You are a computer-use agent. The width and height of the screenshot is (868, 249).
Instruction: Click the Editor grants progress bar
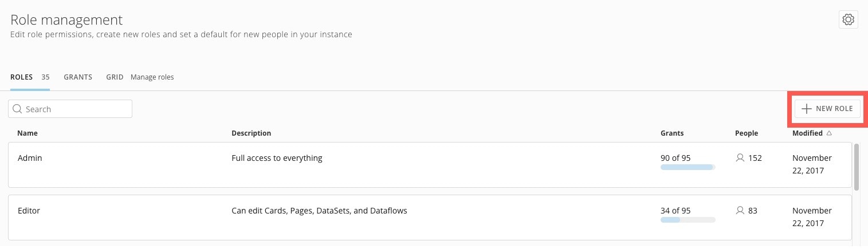point(688,220)
